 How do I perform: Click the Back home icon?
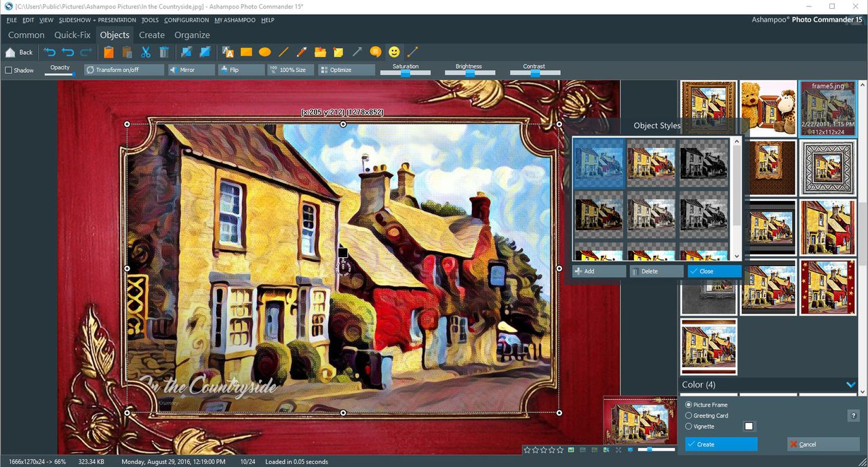10,52
